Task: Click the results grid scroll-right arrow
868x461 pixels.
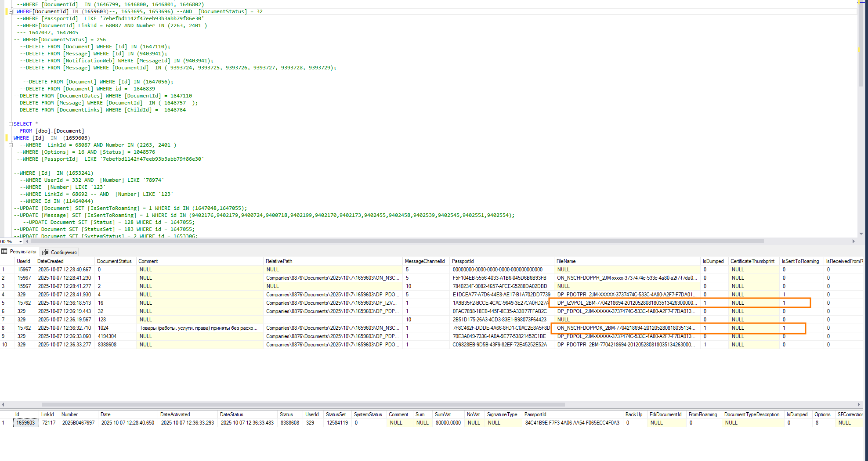Action: tap(859, 405)
